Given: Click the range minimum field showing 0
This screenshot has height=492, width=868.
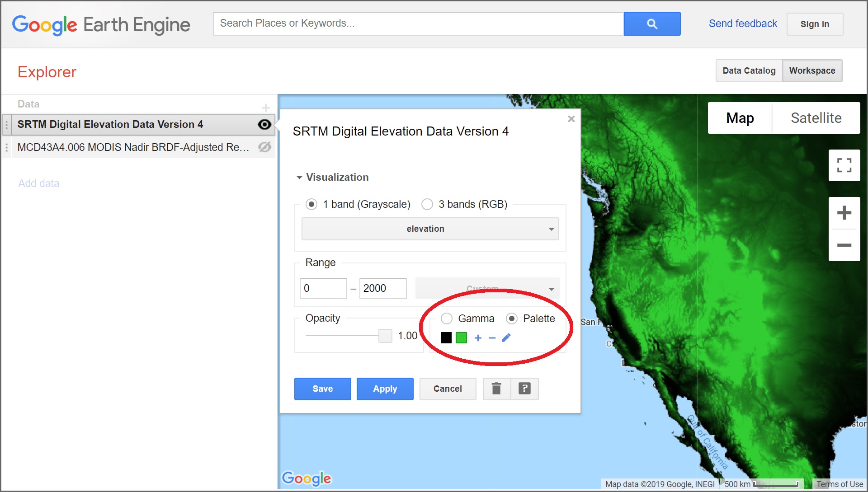Looking at the screenshot, I should pos(323,288).
